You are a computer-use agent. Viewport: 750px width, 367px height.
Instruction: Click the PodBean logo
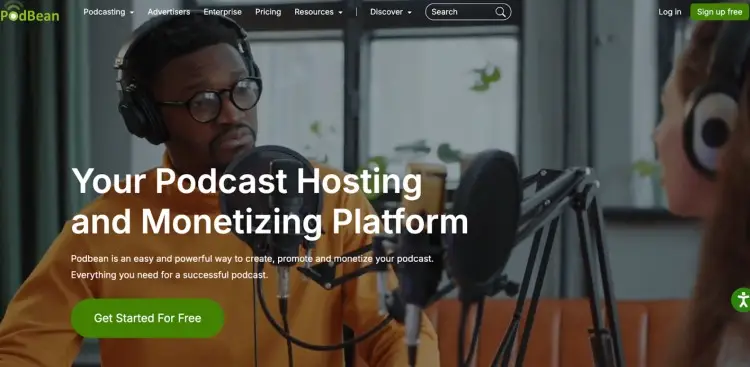(30, 12)
